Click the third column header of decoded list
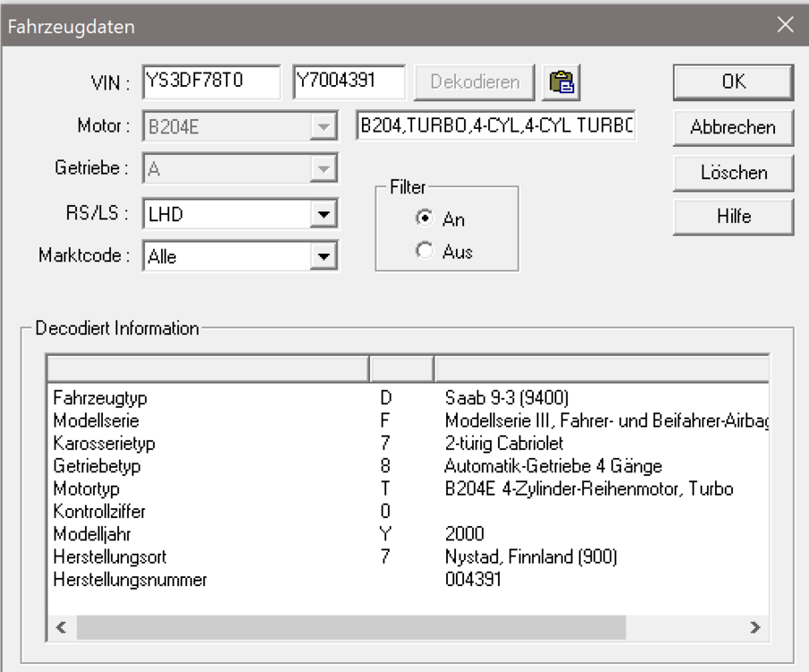Image resolution: width=809 pixels, height=672 pixels. (x=601, y=368)
